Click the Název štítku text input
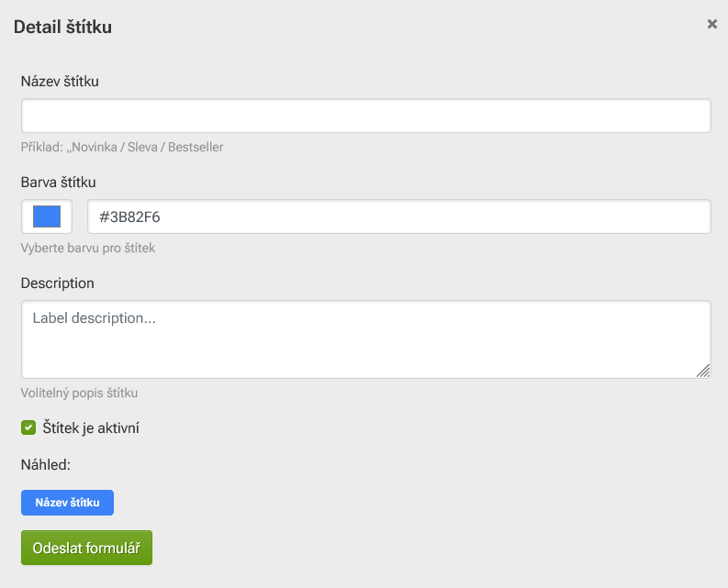Viewport: 728px width, 588px height. pyautogui.click(x=365, y=116)
